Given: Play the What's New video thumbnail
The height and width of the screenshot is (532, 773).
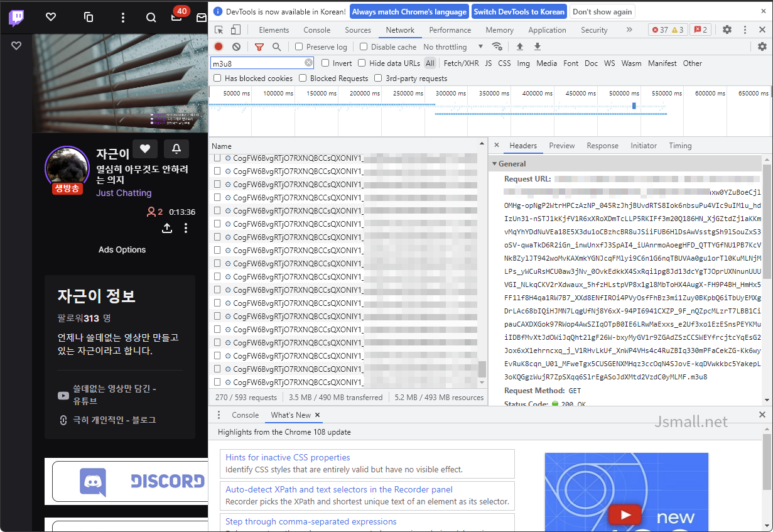Looking at the screenshot, I should 626,492.
